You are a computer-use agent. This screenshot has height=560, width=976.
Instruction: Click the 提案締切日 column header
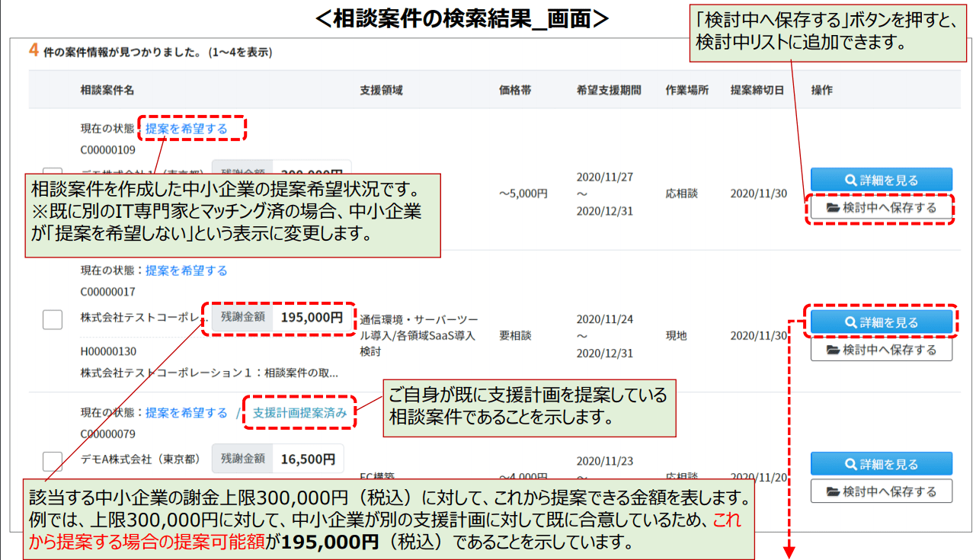(x=757, y=90)
